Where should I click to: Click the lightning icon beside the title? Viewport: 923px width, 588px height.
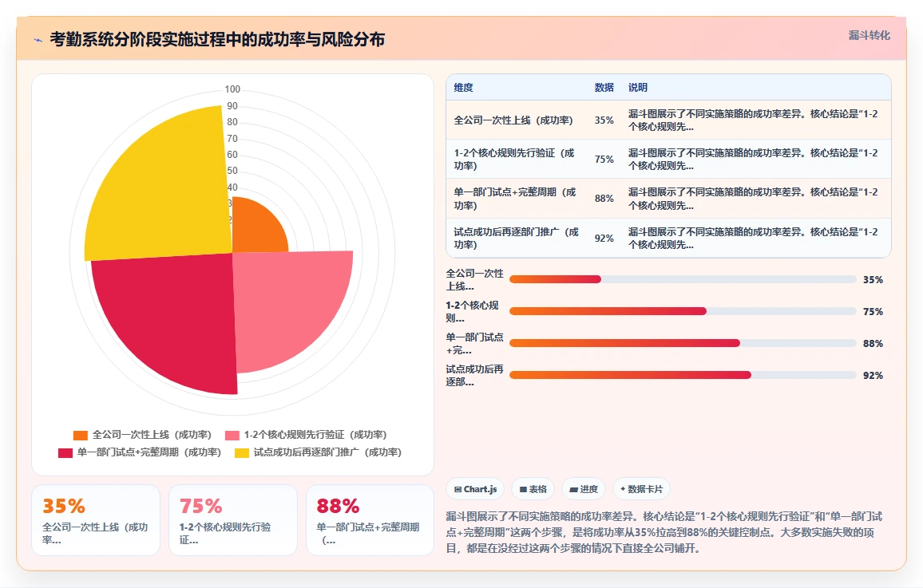(38, 41)
